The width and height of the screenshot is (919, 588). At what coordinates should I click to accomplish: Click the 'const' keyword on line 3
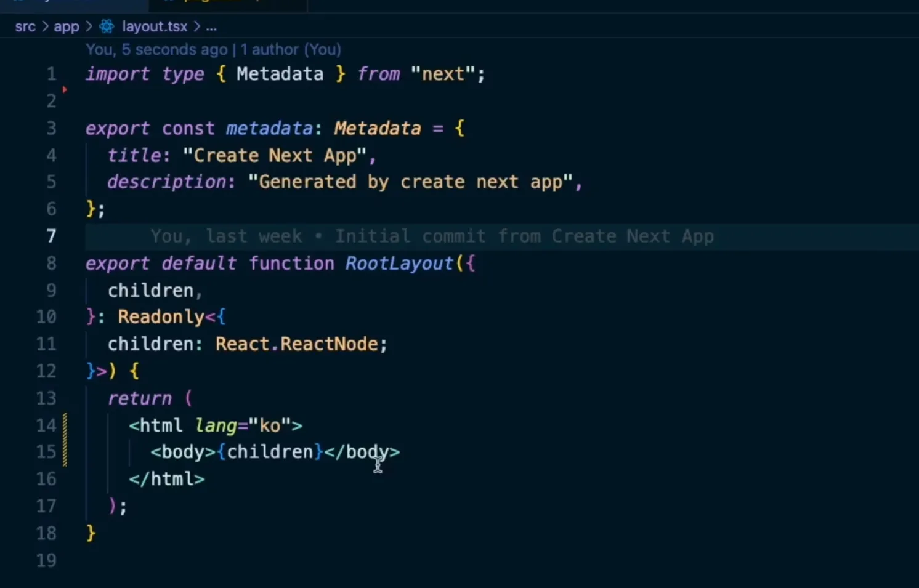pyautogui.click(x=188, y=128)
